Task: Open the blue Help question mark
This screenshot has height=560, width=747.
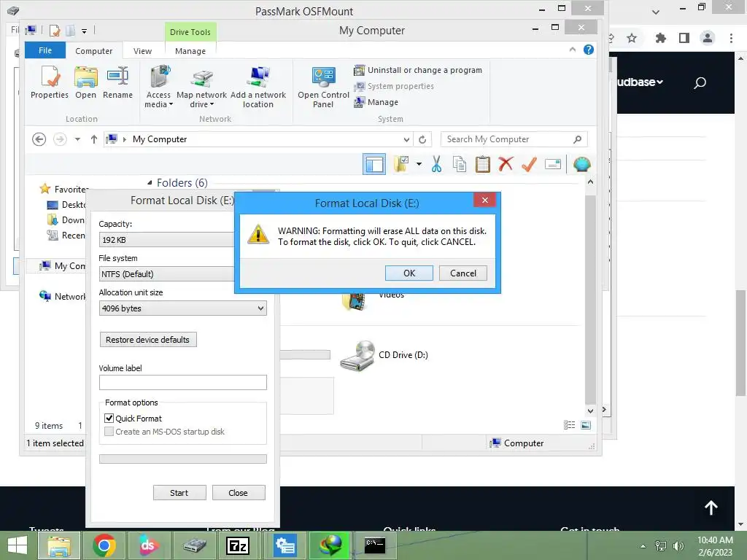Action: [x=589, y=50]
